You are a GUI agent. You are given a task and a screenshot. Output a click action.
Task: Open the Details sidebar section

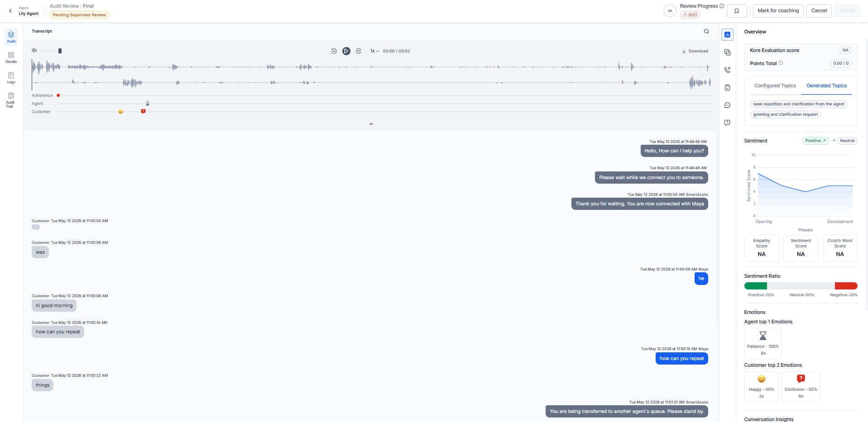point(11,57)
